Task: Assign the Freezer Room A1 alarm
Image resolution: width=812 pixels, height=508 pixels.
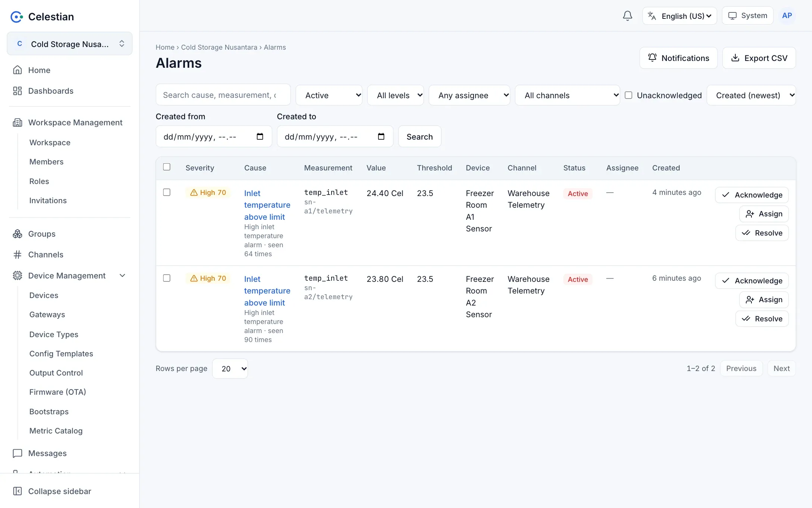Action: pyautogui.click(x=764, y=214)
